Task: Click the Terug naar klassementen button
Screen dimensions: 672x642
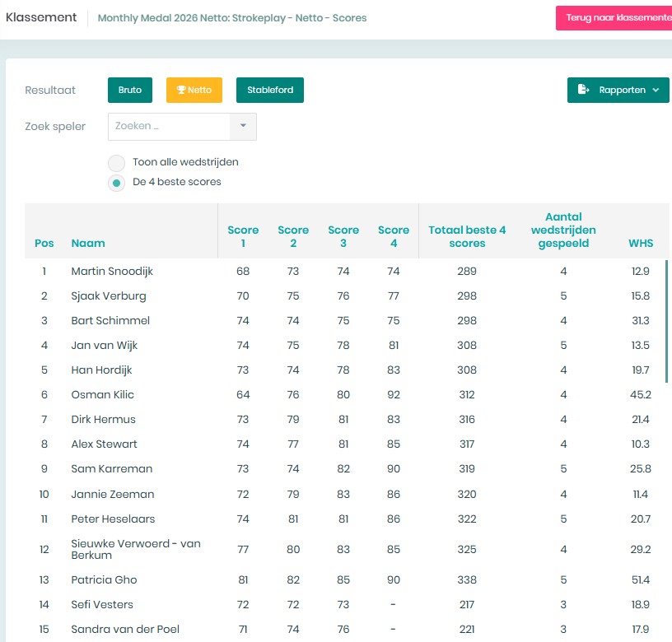Action: (614, 18)
